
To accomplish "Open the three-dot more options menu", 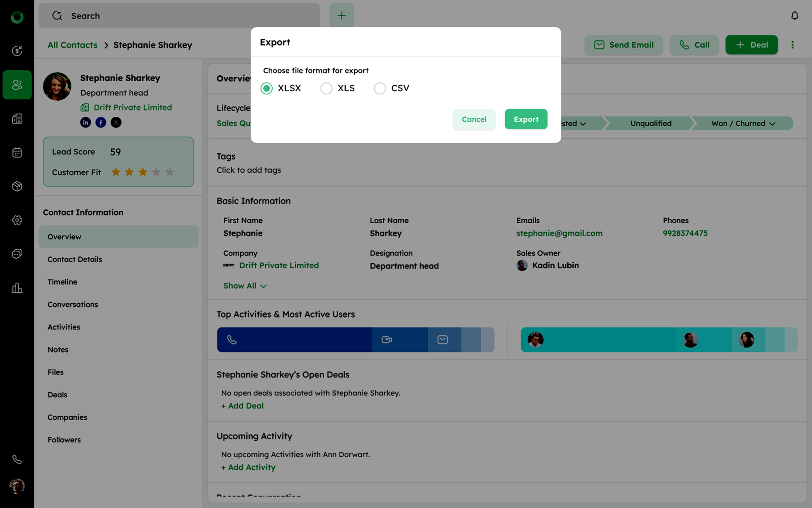I will (792, 45).
